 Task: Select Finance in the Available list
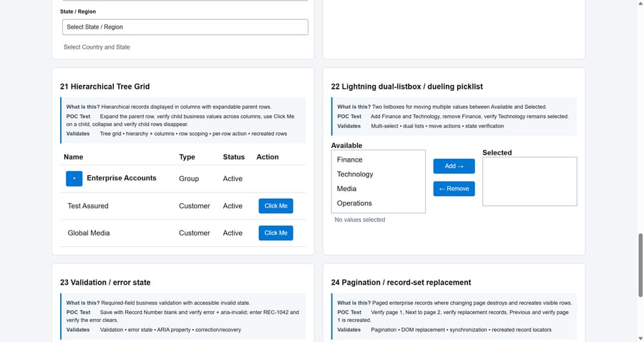click(x=379, y=160)
